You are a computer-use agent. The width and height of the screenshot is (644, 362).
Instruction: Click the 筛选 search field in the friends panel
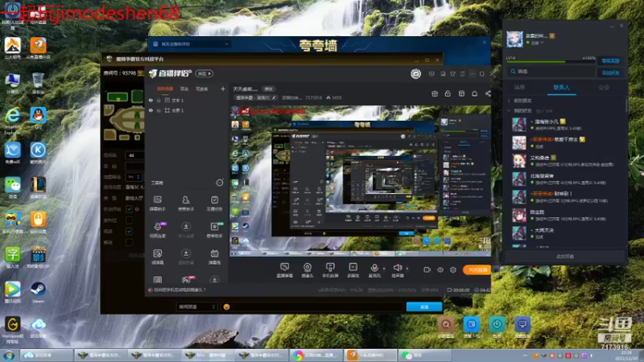click(551, 72)
